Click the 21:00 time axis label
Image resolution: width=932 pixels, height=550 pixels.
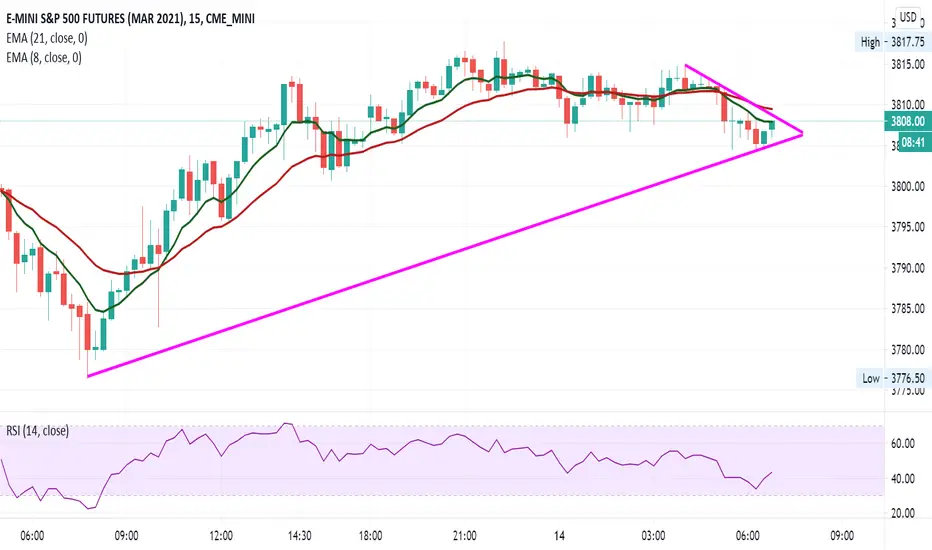(x=464, y=536)
